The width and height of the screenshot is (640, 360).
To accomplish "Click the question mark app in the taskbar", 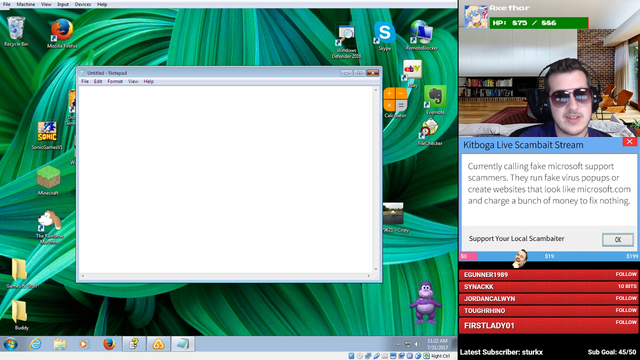I will pos(134,344).
